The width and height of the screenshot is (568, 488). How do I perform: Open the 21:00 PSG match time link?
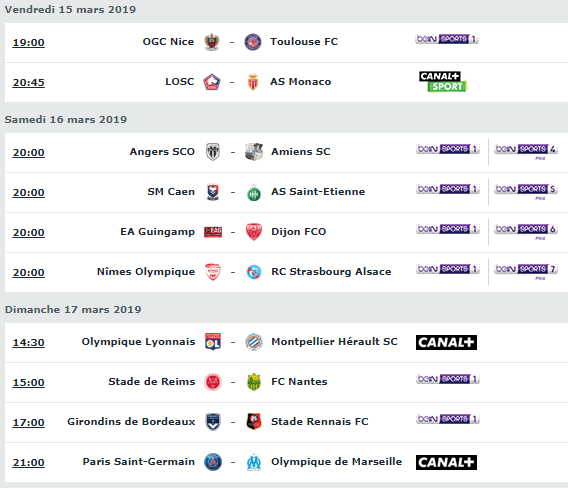pyautogui.click(x=29, y=463)
